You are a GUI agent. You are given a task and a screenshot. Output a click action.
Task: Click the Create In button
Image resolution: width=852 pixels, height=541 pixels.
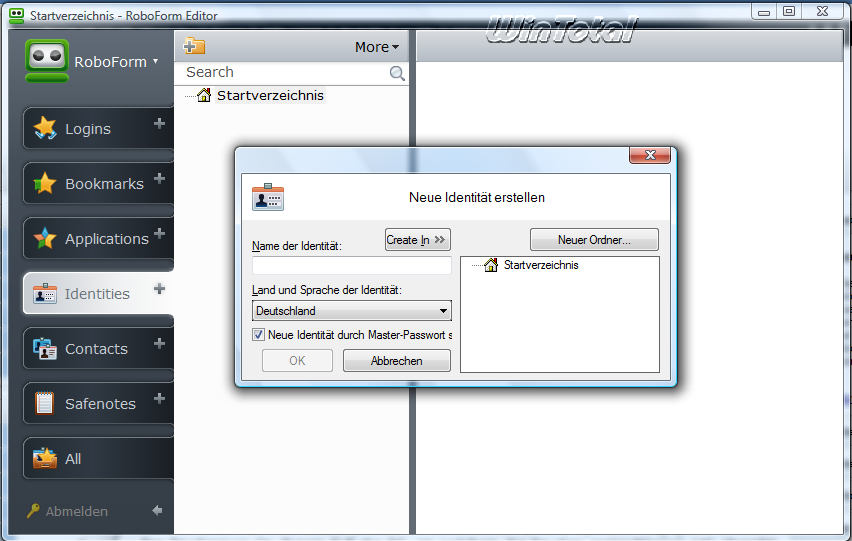(418, 240)
